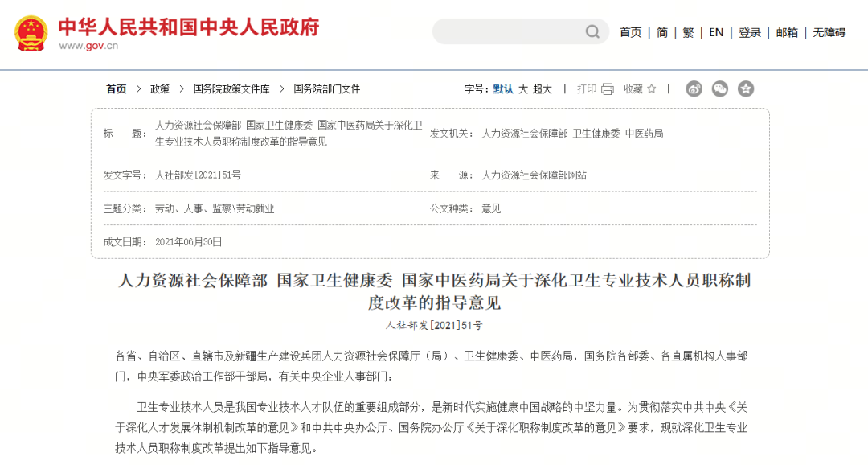Go to 国务院政策文件库 breadcrumb
Image resolution: width=868 pixels, height=465 pixels.
click(x=231, y=88)
